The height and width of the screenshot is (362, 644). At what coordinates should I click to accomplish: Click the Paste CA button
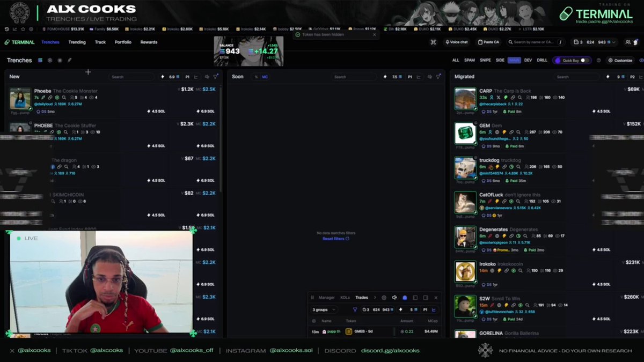pos(488,42)
